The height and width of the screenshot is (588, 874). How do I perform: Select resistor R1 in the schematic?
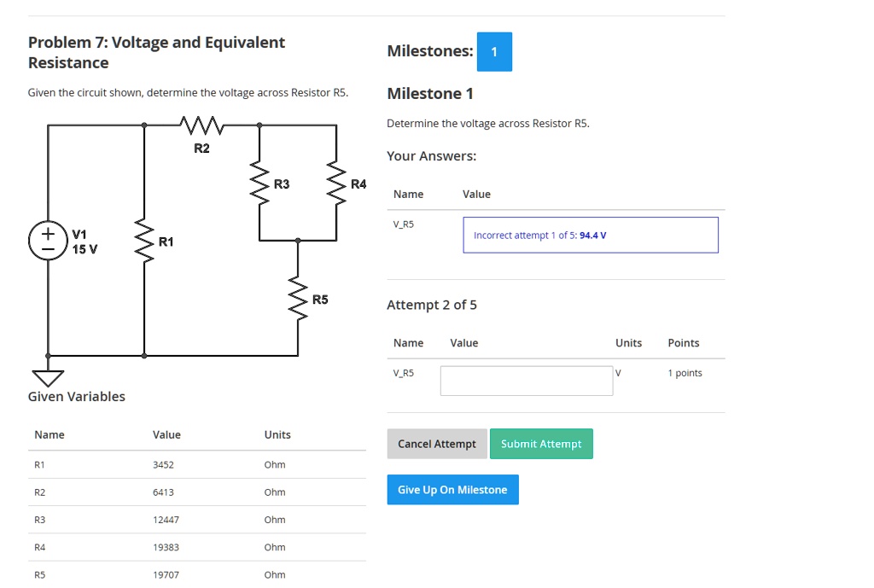(144, 241)
